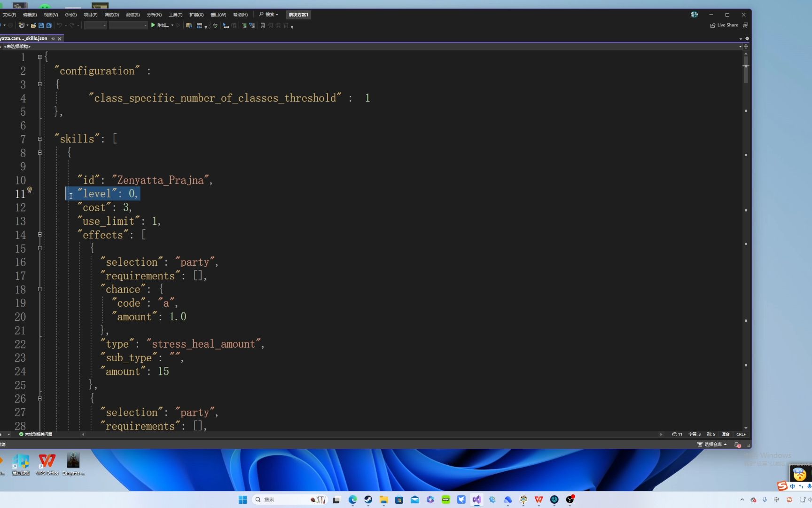Open the solution platform combo box

click(128, 25)
